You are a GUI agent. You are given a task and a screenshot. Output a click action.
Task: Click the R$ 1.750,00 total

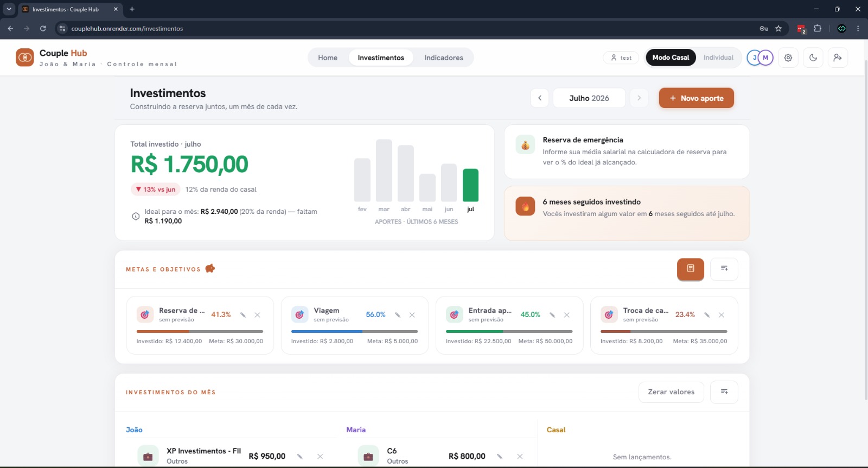coord(189,164)
